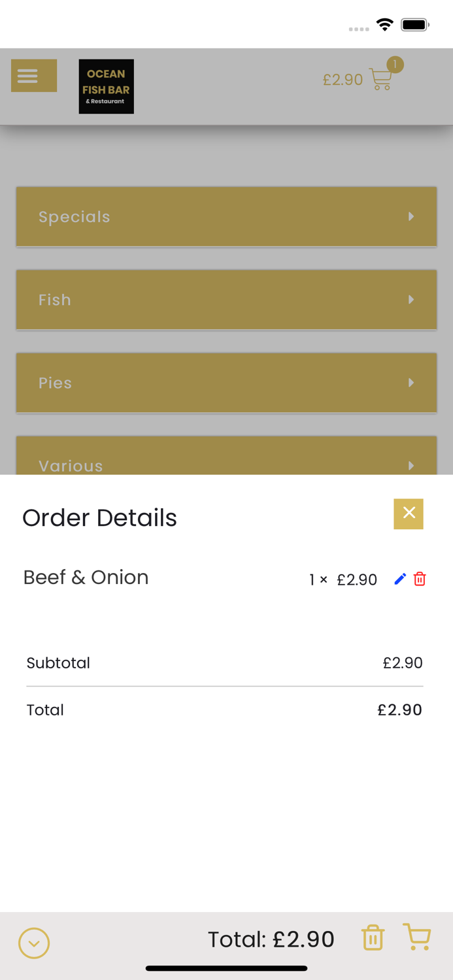Screen dimensions: 453x980
Task: Click the Subtotal row
Action: [58, 663]
